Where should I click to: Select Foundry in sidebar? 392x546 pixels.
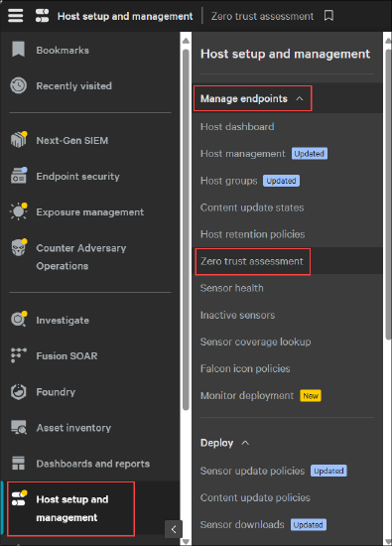point(56,392)
